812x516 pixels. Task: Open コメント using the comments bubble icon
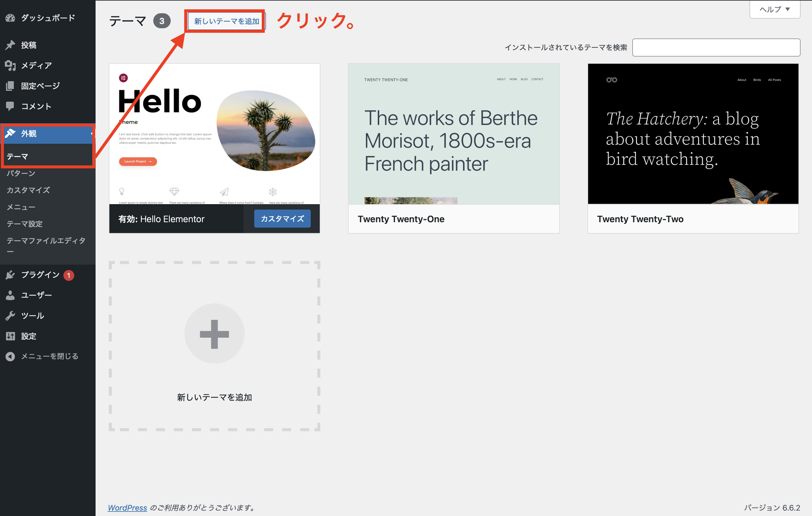click(x=11, y=106)
